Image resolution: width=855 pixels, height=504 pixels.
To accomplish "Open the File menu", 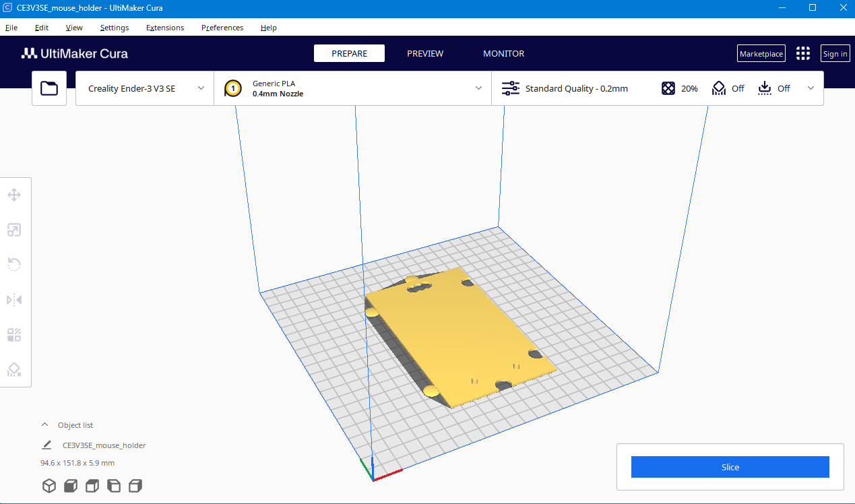I will tap(11, 28).
